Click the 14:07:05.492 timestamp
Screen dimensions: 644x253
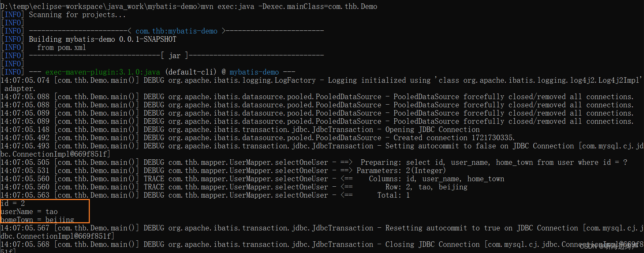[25, 138]
